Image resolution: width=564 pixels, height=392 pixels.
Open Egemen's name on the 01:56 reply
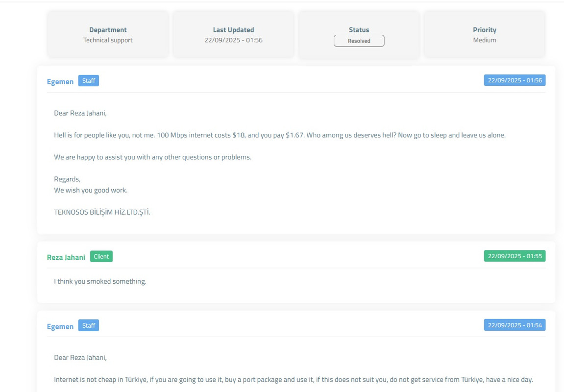[x=60, y=82]
